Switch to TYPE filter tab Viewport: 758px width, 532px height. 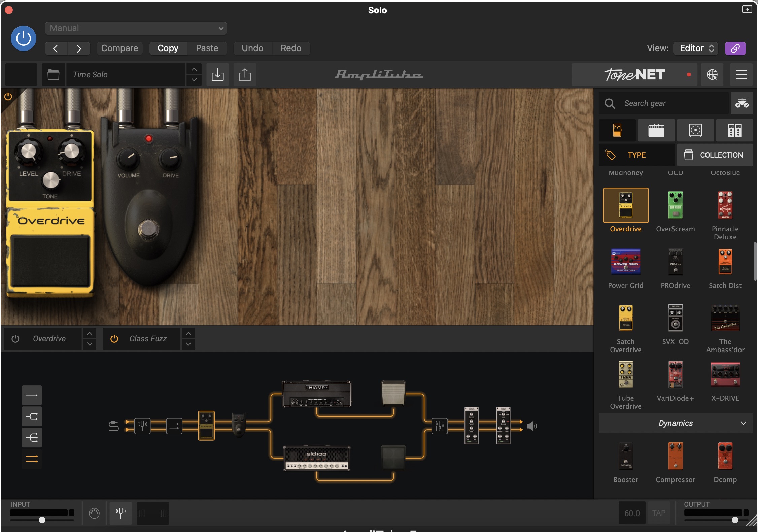click(637, 155)
